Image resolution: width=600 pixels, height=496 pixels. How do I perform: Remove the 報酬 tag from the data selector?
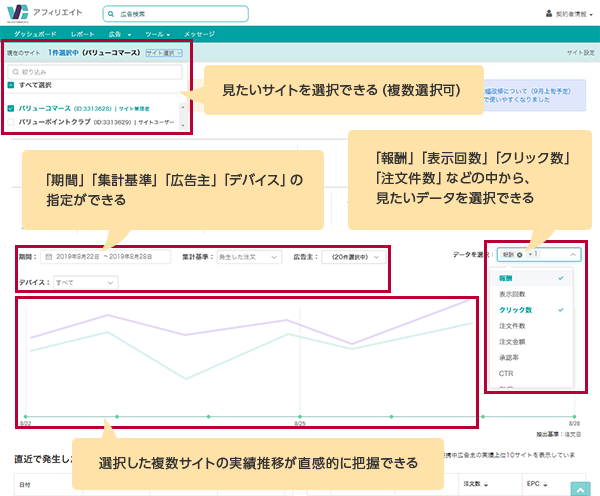tap(521, 255)
